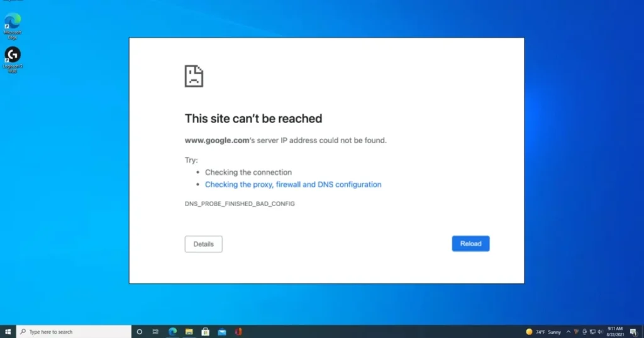644x338 pixels.
Task: Select the DNS_PROBE_FINISHED_BAD_CONFIG error code text
Action: [x=240, y=204]
